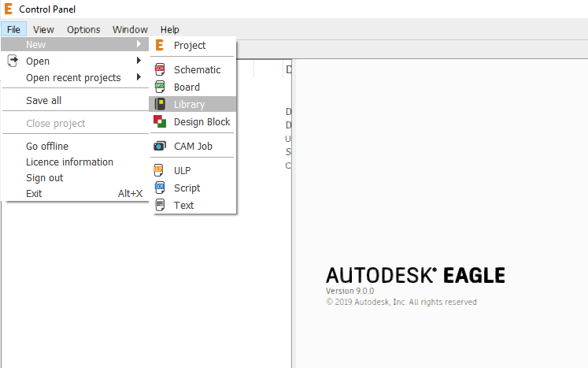Expand the New submenu arrow
588x368 pixels.
[139, 44]
